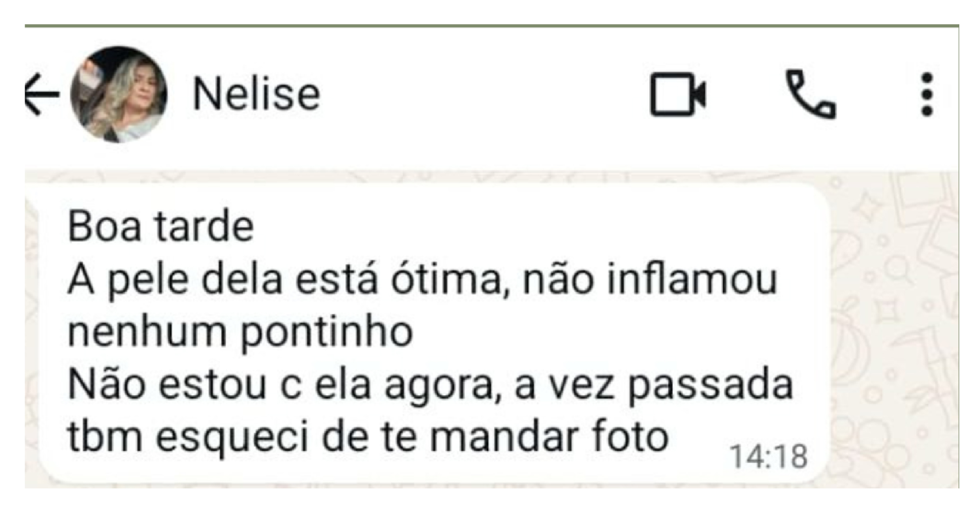The image size is (980, 529).
Task: Open the three-dot more options menu
Action: coord(927,95)
